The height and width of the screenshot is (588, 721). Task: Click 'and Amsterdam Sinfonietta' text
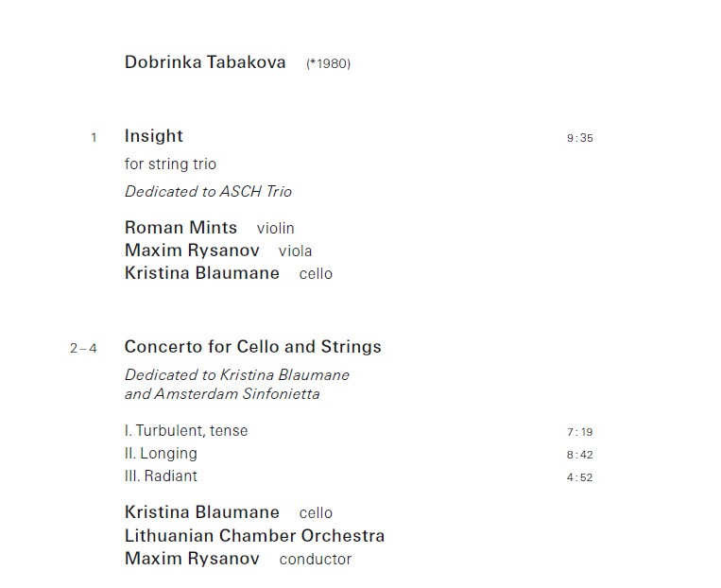pyautogui.click(x=222, y=393)
